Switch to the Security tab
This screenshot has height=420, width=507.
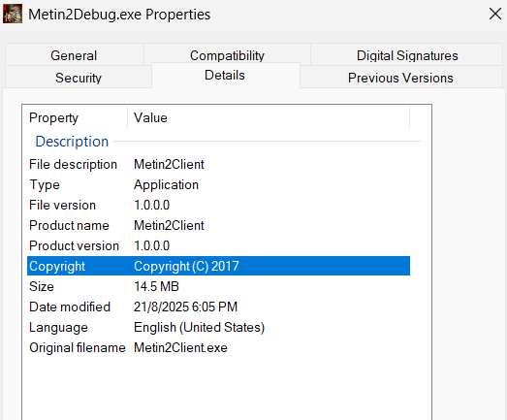pyautogui.click(x=79, y=78)
